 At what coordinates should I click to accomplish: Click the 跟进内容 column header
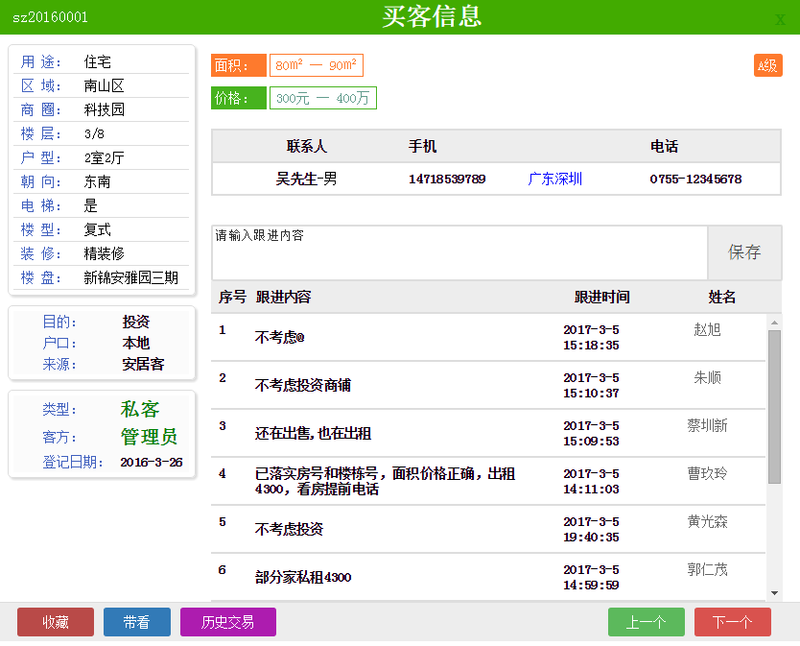pos(283,297)
